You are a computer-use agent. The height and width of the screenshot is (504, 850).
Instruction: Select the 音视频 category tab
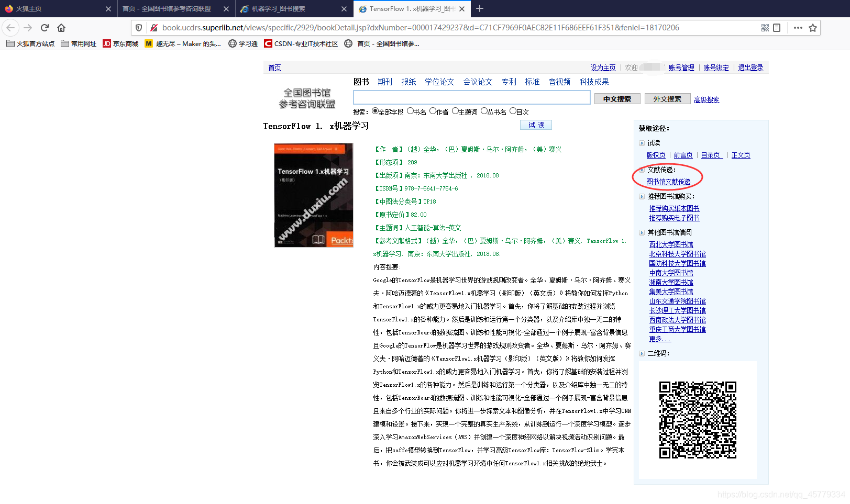click(x=559, y=82)
